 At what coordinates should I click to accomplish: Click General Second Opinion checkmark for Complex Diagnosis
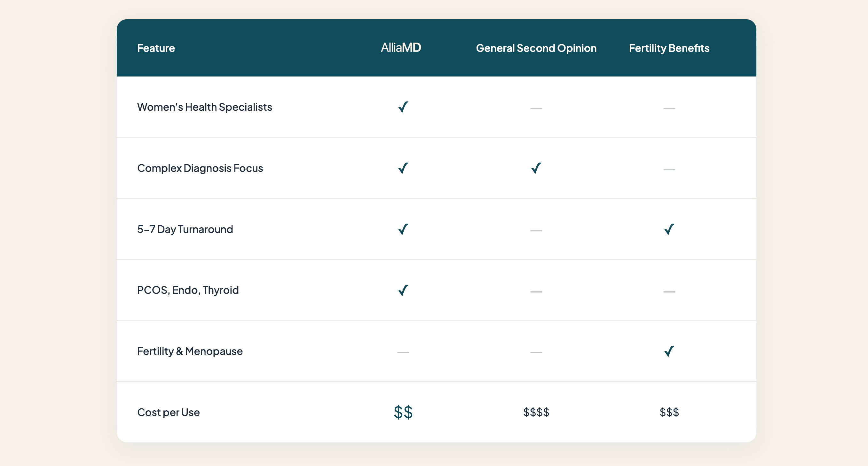pos(536,168)
